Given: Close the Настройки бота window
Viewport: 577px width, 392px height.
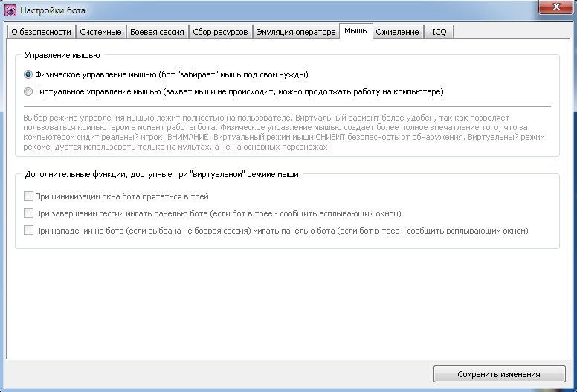Looking at the screenshot, I should coord(556,7).
